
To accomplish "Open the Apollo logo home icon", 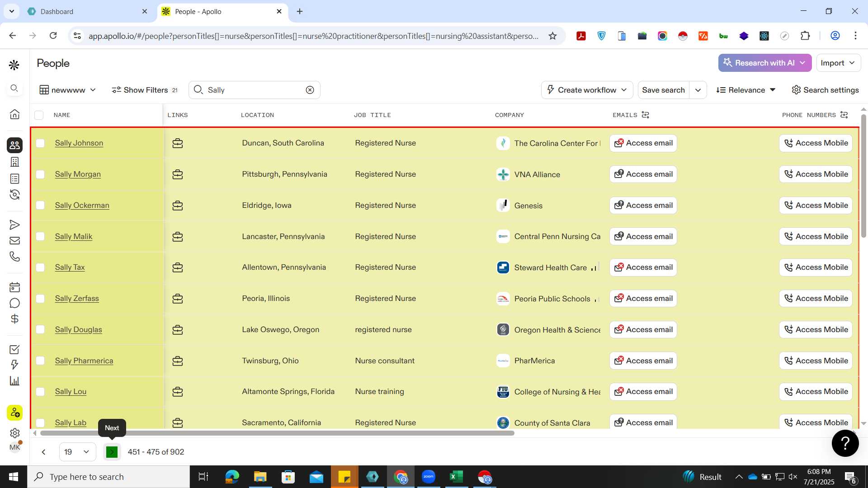I will (14, 65).
